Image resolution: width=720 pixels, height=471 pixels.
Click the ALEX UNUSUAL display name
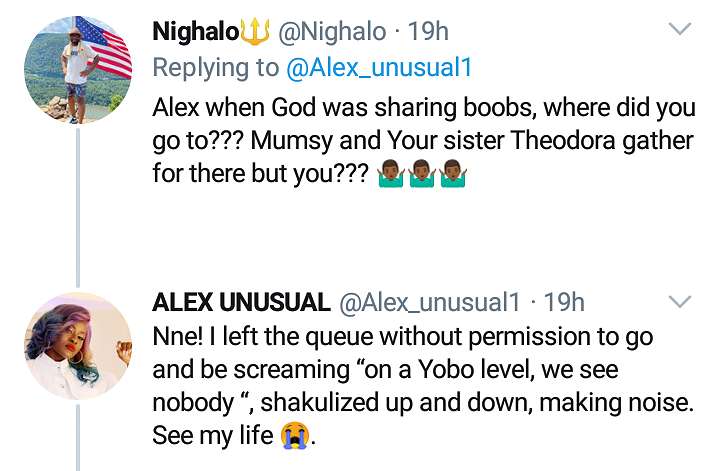coord(241,302)
